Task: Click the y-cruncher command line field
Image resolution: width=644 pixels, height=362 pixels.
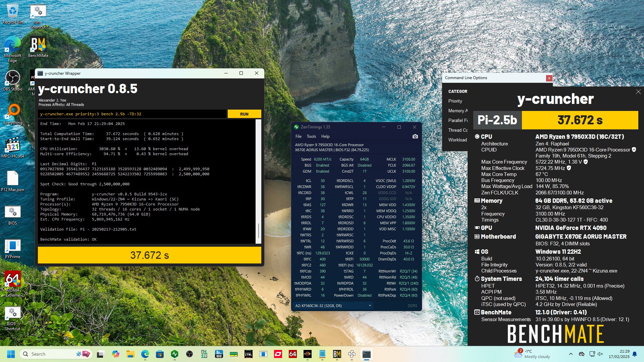Action: point(132,114)
